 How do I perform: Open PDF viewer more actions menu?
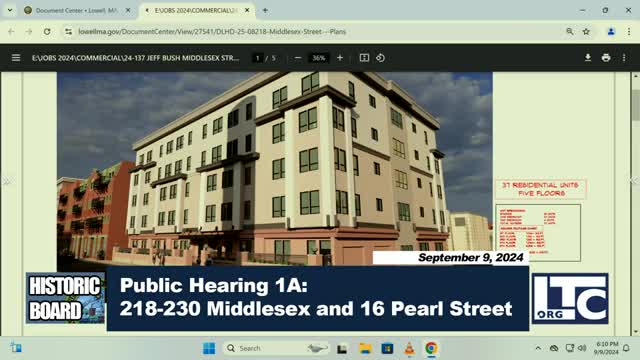(624, 58)
